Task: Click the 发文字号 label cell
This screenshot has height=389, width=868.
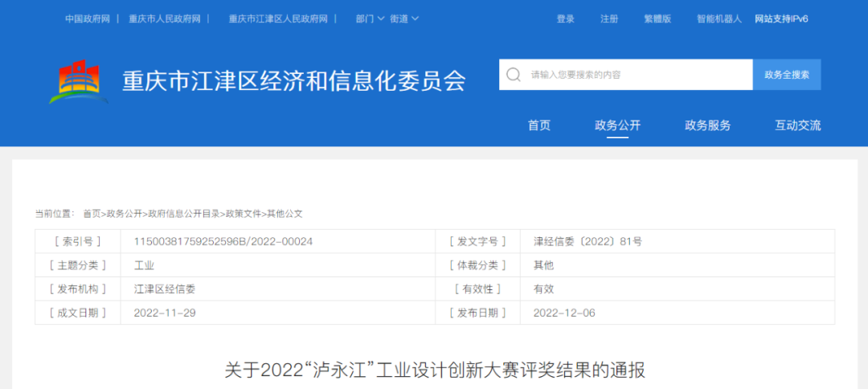Action: click(x=478, y=242)
